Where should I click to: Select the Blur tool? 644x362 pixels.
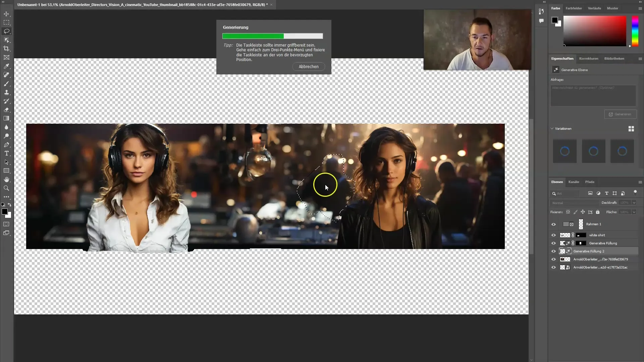coord(6,127)
